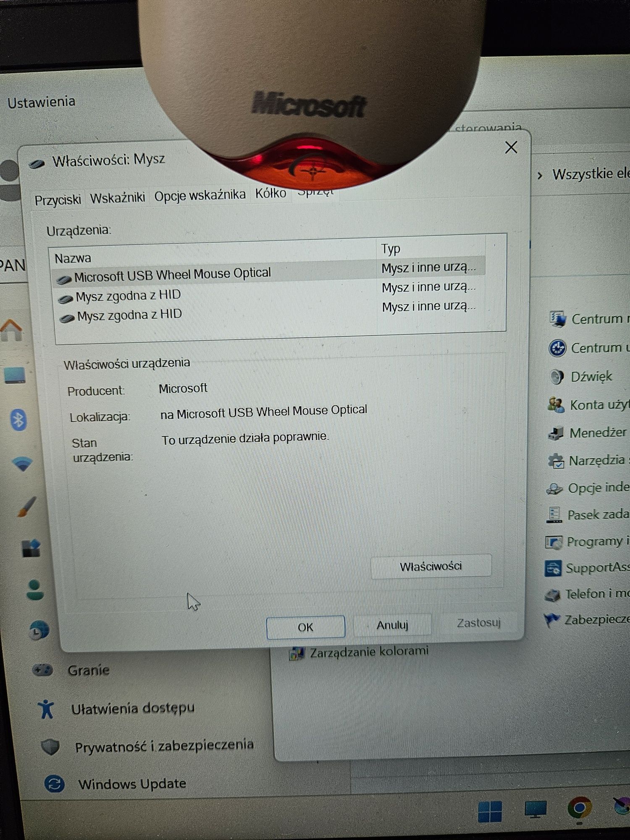
Task: Click the Prywatność shield icon
Action: [50, 747]
